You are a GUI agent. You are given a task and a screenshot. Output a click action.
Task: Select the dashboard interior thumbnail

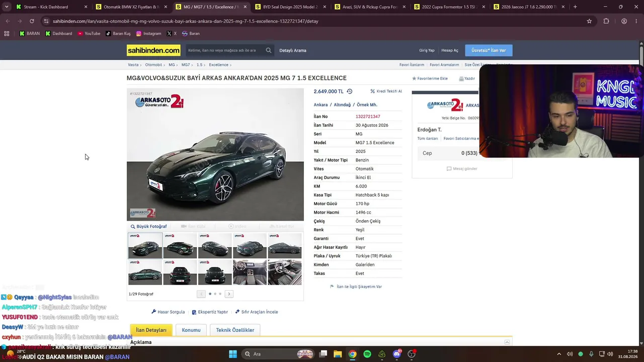(250, 272)
